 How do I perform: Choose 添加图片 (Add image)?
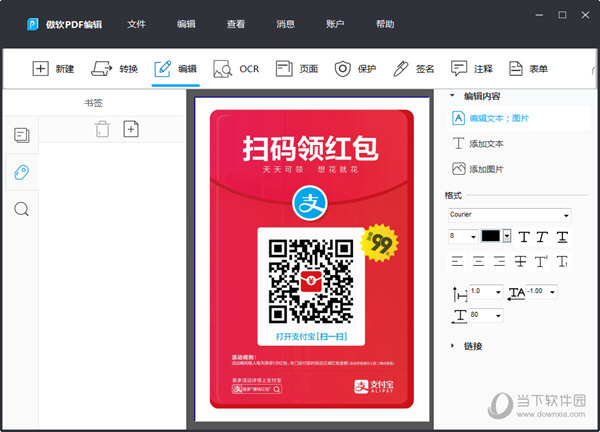click(478, 169)
